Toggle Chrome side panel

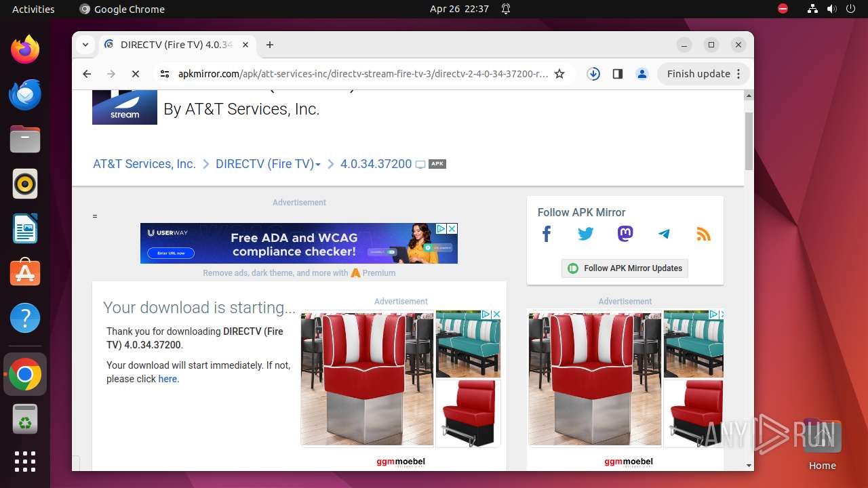tap(618, 74)
